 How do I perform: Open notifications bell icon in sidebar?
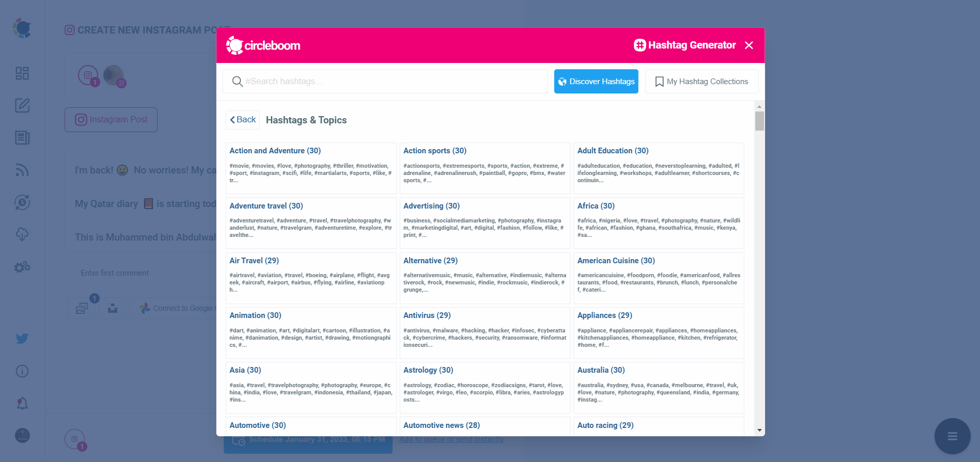pos(22,403)
